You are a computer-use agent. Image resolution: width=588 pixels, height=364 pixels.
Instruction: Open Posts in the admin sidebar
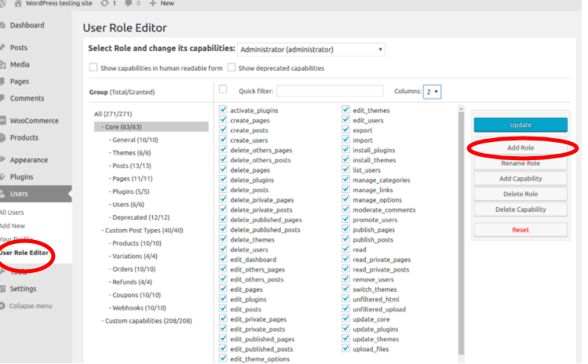19,48
